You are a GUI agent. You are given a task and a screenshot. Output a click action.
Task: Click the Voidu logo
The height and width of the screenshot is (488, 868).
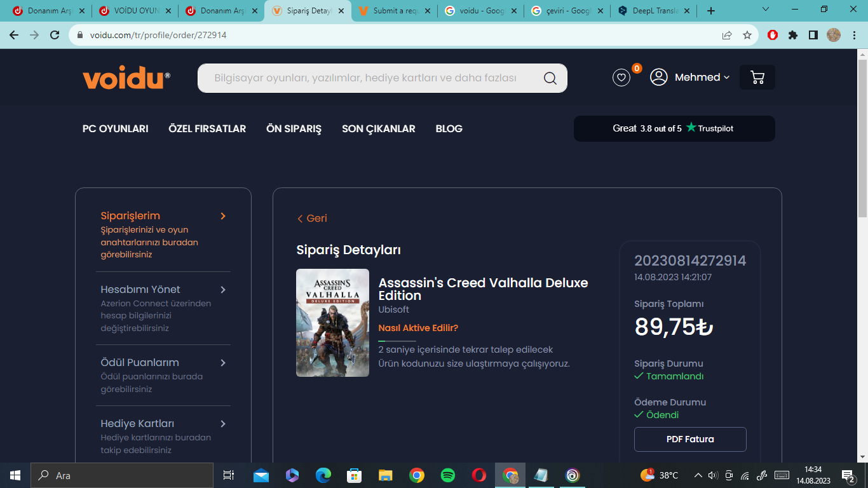[x=126, y=78]
